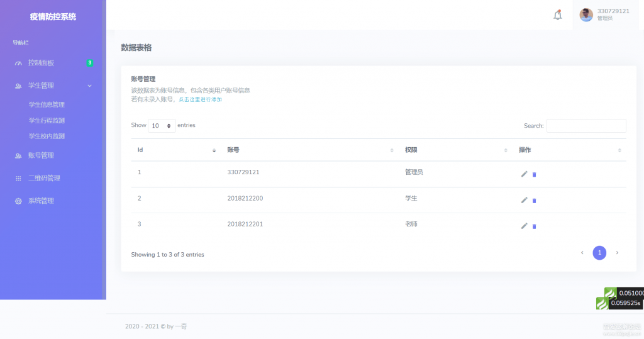Sort table by Id column

pyautogui.click(x=176, y=150)
